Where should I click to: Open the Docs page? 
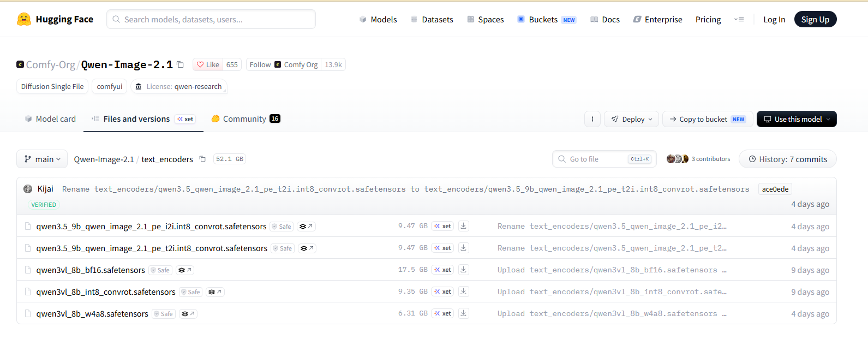[x=605, y=20]
